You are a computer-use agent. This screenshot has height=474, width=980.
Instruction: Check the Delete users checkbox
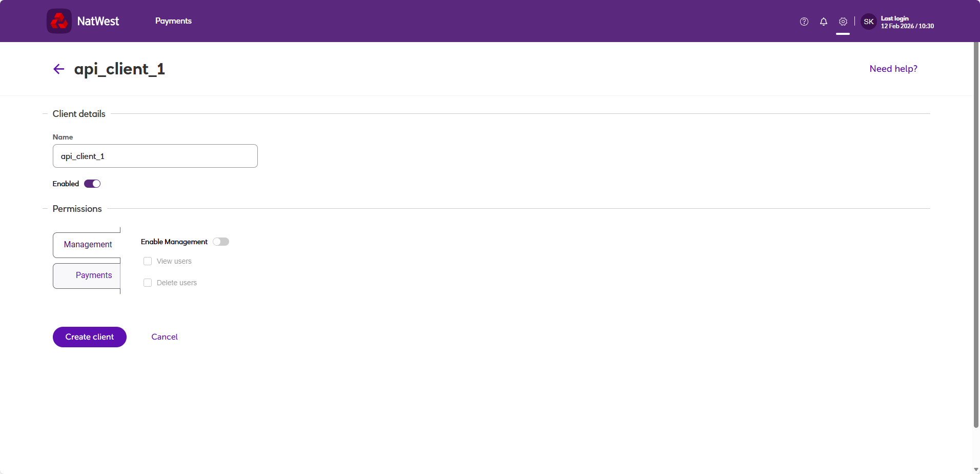tap(148, 283)
